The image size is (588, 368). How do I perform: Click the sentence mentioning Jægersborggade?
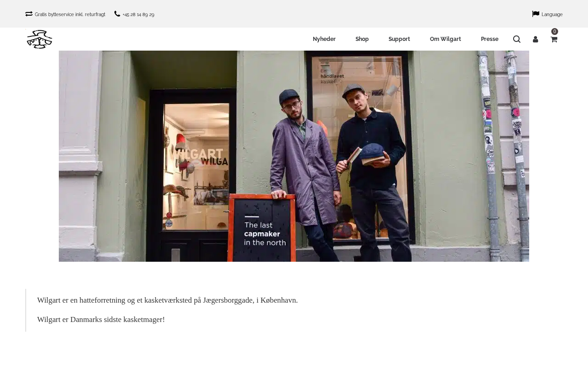tap(167, 300)
